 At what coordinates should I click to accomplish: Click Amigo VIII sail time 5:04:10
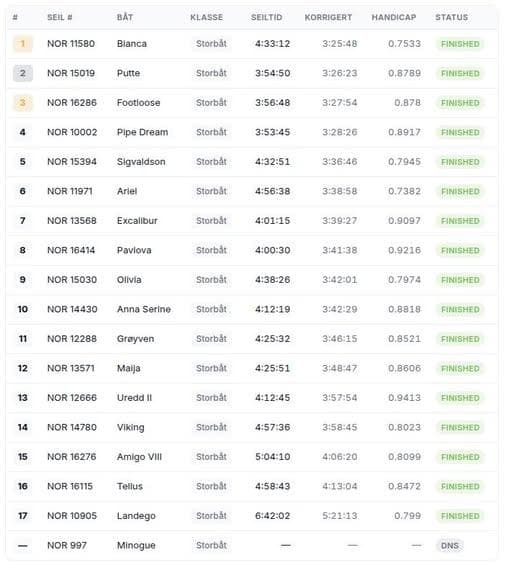[273, 457]
